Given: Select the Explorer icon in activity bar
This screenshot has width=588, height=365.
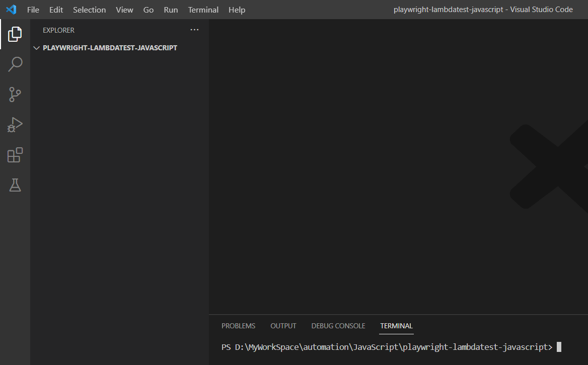Looking at the screenshot, I should click(x=15, y=34).
